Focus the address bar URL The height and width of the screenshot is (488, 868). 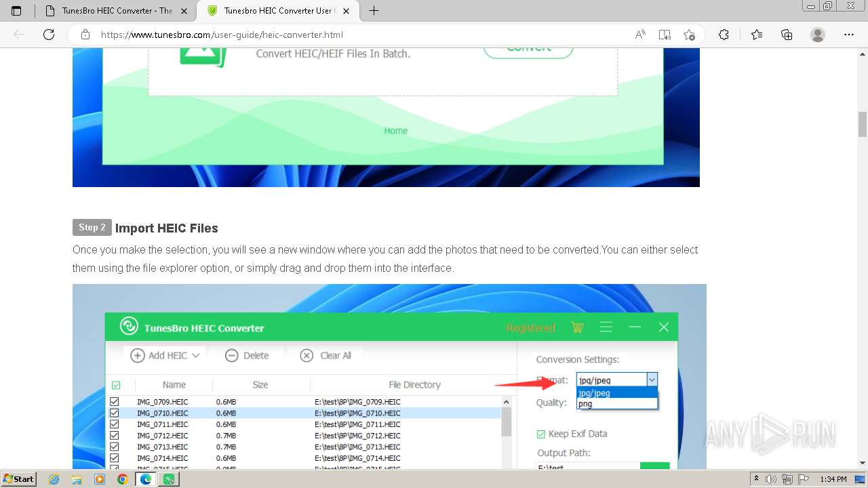(222, 35)
